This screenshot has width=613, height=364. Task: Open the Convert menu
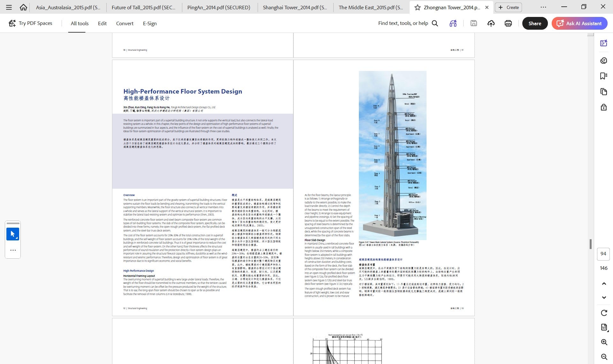click(x=125, y=23)
